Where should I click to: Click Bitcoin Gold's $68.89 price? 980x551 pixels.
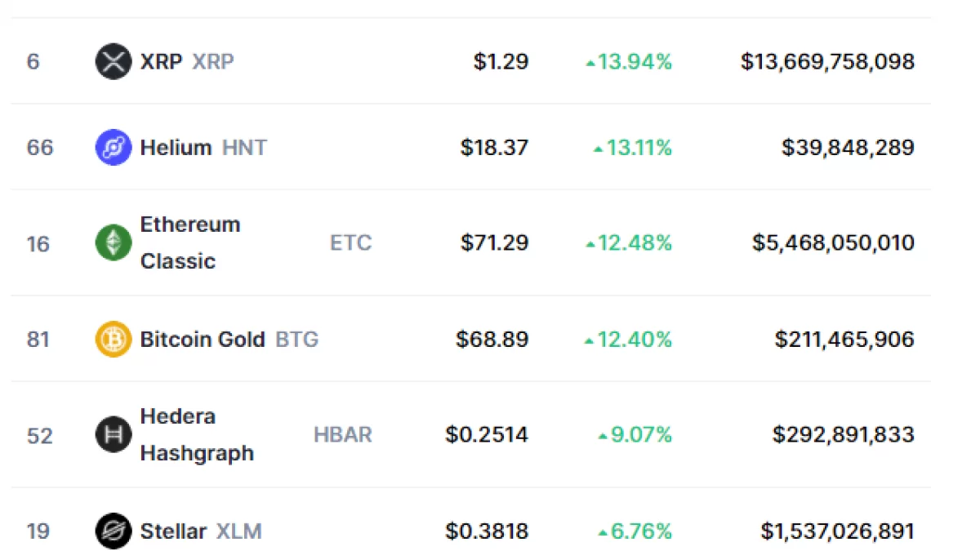click(x=492, y=340)
